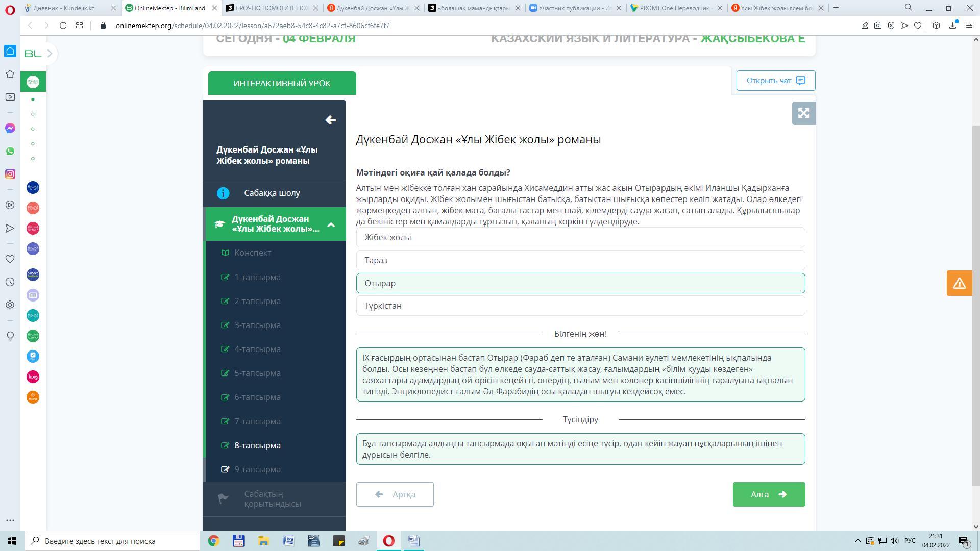
Task: Open WhatsApp in the Opera sidebar
Action: pos(10,151)
